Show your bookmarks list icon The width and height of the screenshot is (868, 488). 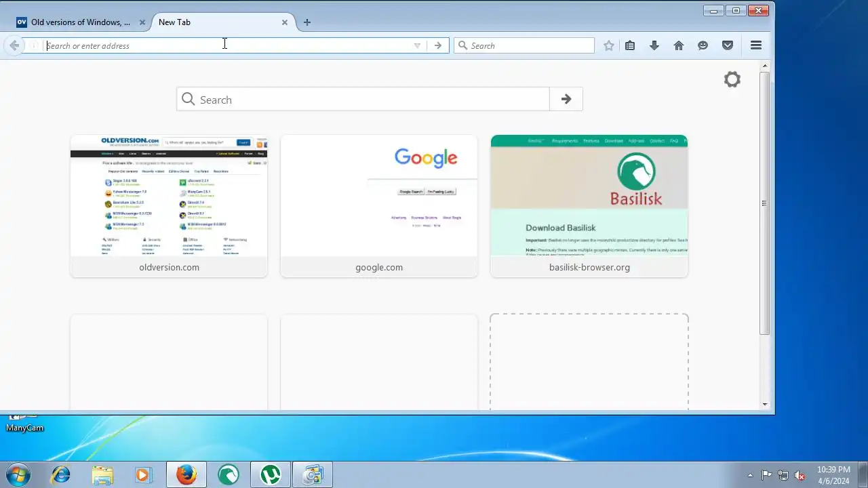click(630, 45)
